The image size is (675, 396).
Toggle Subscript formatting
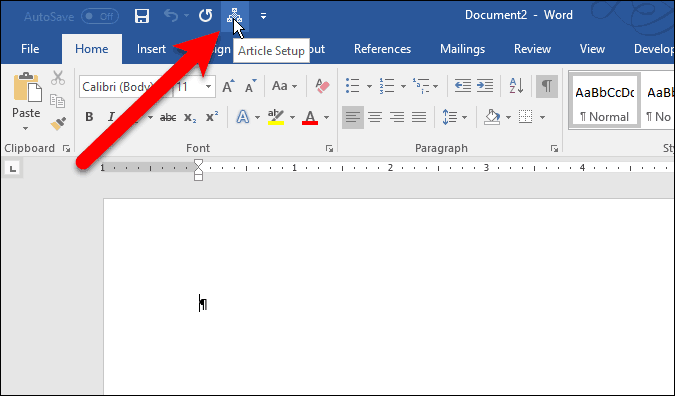(x=190, y=117)
